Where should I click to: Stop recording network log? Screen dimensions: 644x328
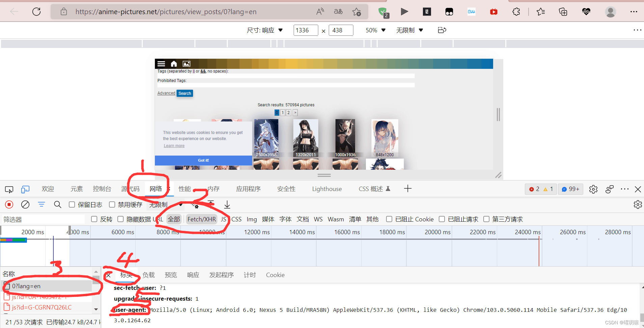tap(9, 204)
